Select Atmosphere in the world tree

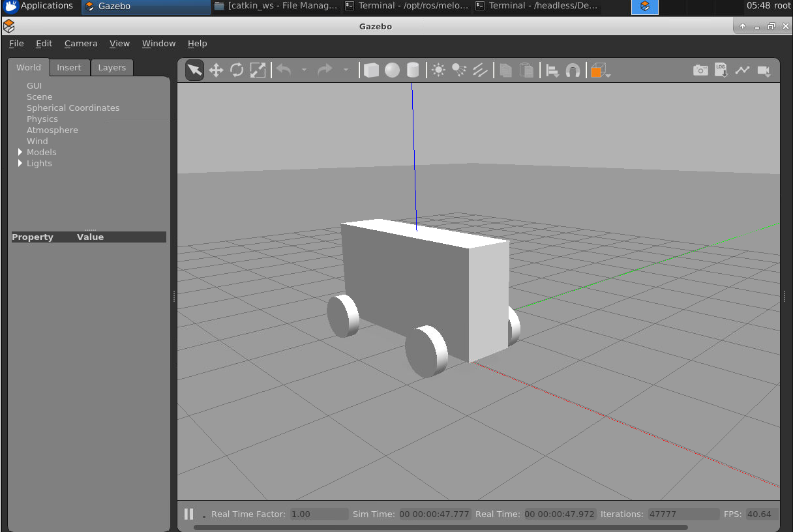(x=52, y=130)
